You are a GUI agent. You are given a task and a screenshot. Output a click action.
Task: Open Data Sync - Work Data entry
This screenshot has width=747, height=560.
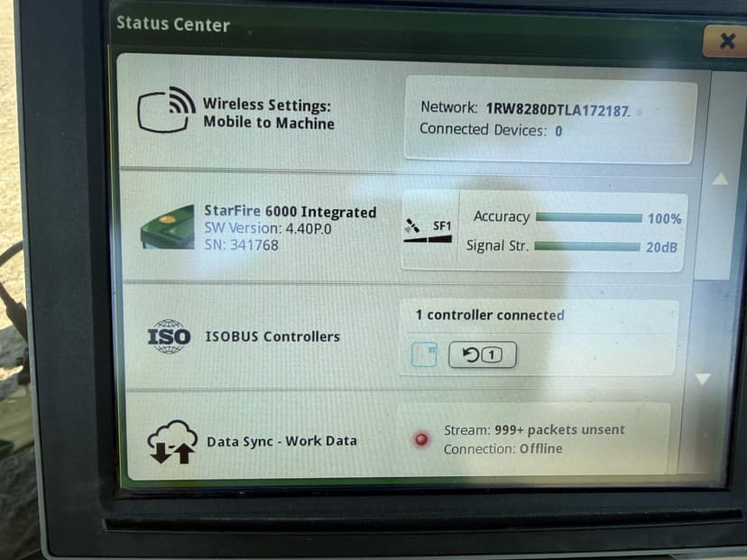[281, 441]
